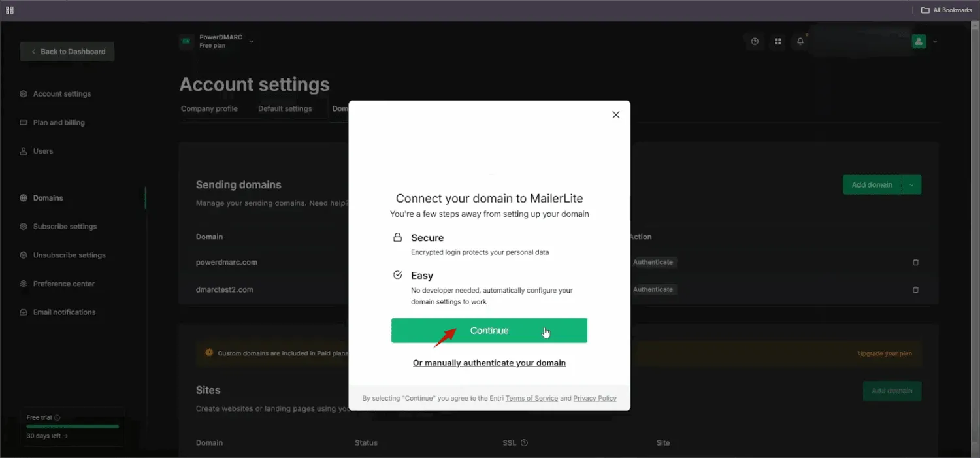Click the custom domains warning icon
Viewport: 980px width, 458px height.
(x=209, y=353)
